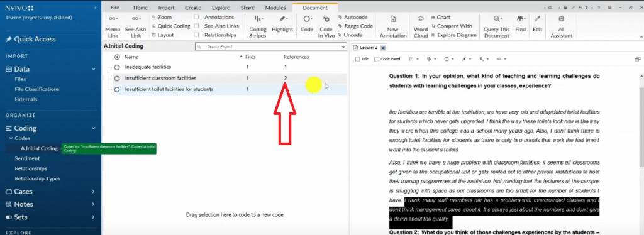Image resolution: width=644 pixels, height=235 pixels.
Task: Click the Highlight ribbon button
Action: 282,24
